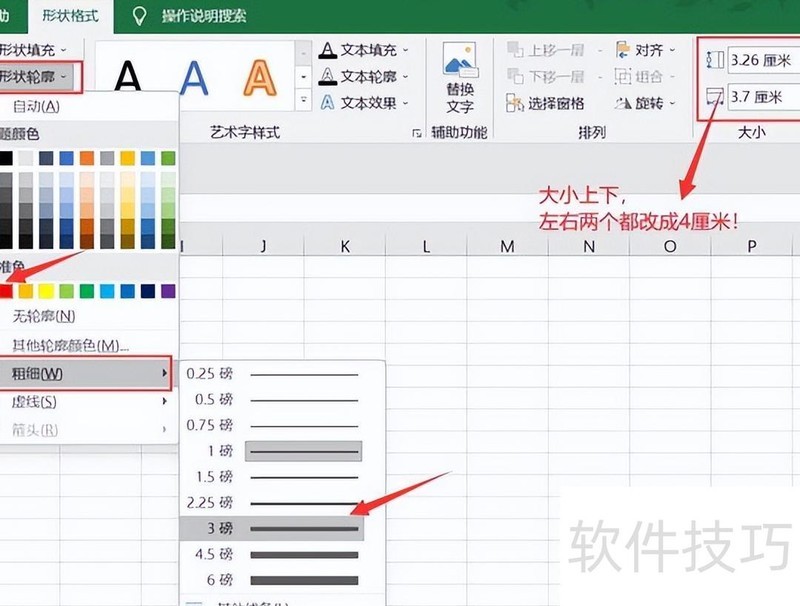Open the 文本效果 dropdown arrow
800x606 pixels.
point(406,103)
